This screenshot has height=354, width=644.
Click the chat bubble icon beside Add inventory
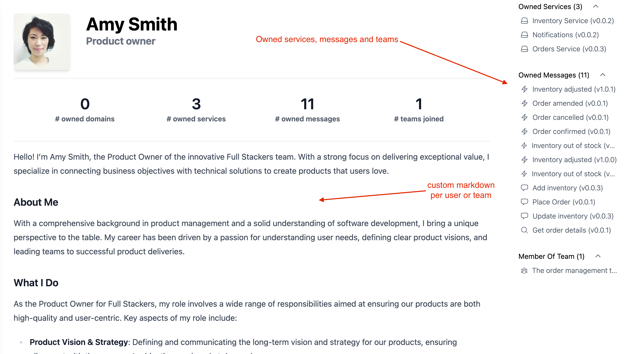pos(524,188)
